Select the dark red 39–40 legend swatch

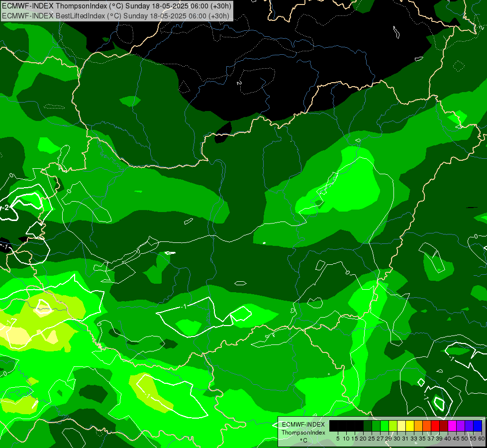tap(444, 426)
